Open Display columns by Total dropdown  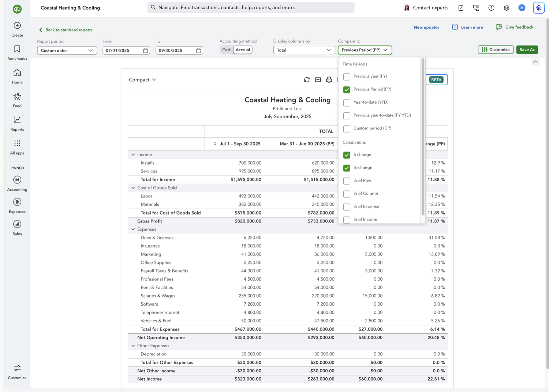[x=304, y=50]
